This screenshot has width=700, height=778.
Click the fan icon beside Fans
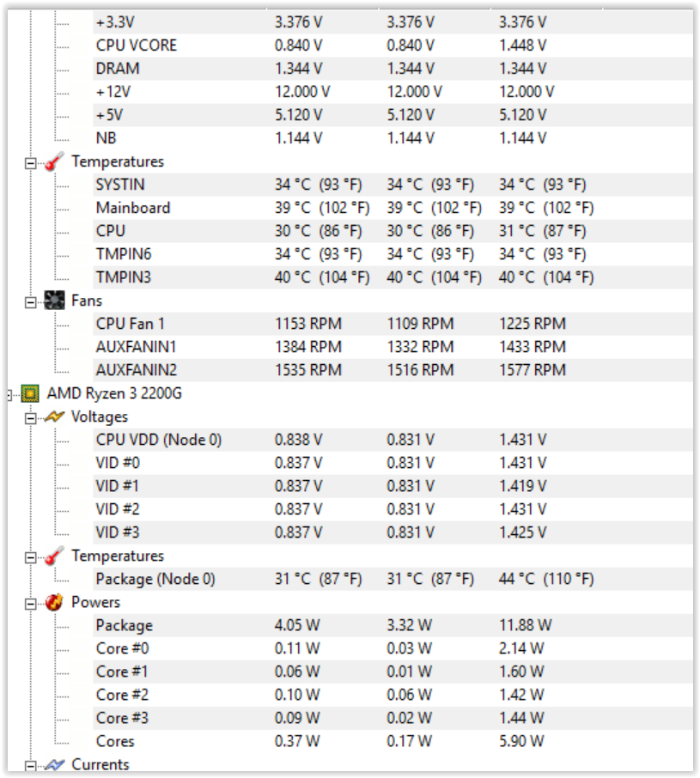[54, 301]
